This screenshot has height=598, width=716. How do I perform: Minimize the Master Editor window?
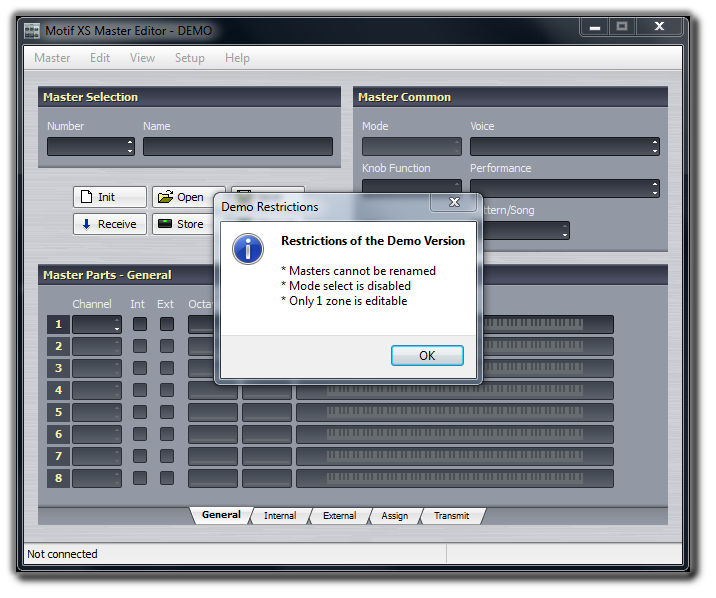tap(594, 26)
